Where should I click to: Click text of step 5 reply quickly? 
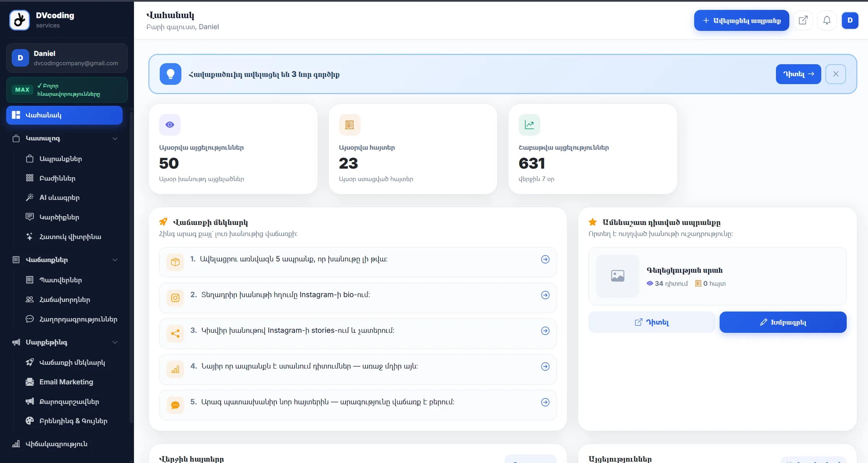[328, 402]
